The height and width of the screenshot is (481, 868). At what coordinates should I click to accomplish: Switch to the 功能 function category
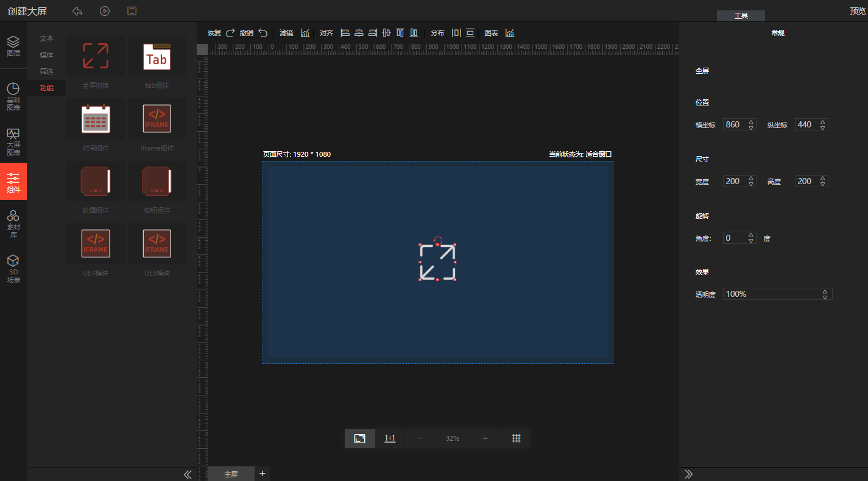coord(47,88)
